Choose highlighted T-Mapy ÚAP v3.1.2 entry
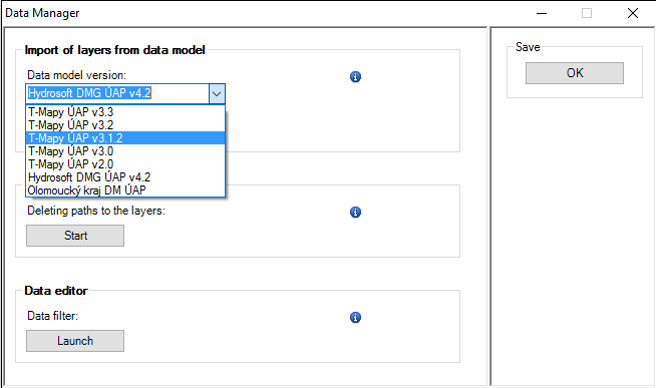 pos(126,138)
